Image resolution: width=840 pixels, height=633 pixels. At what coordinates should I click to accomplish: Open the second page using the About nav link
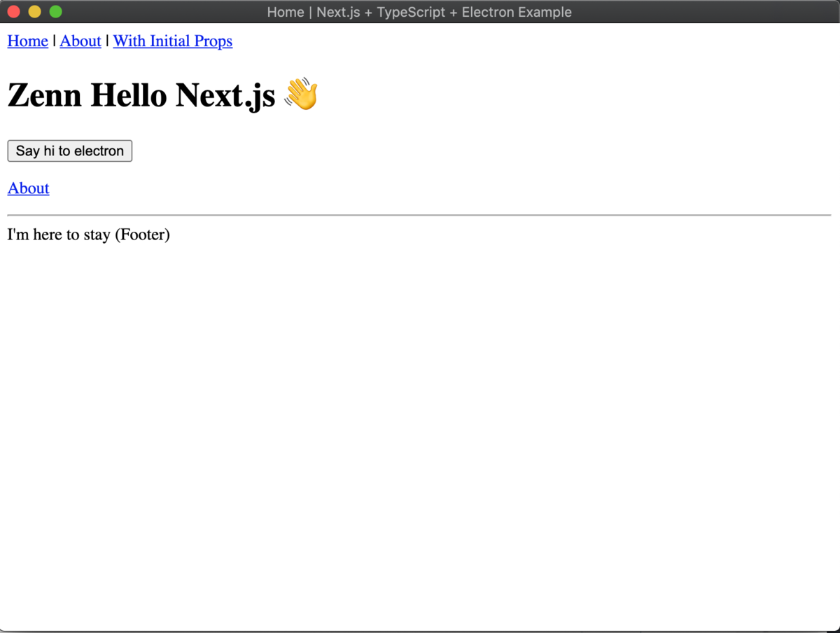pyautogui.click(x=80, y=41)
